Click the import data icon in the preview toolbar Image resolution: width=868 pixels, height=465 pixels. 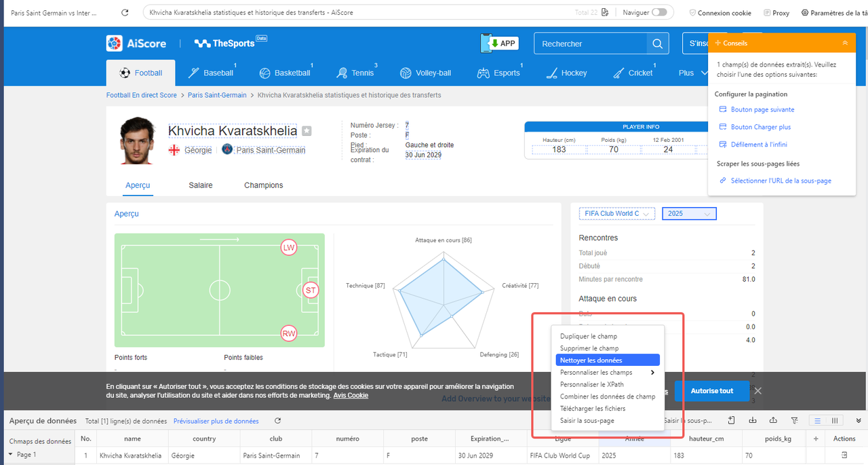(753, 421)
